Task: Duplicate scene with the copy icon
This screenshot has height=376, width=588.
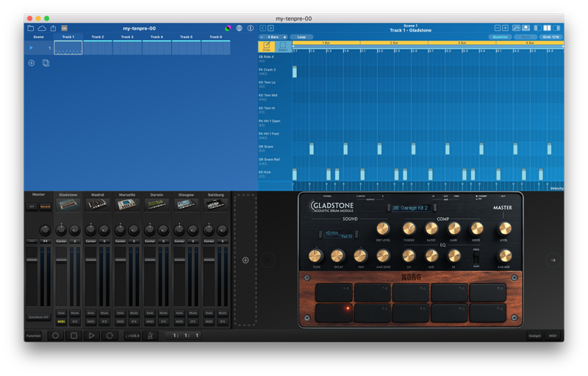Action: click(46, 63)
